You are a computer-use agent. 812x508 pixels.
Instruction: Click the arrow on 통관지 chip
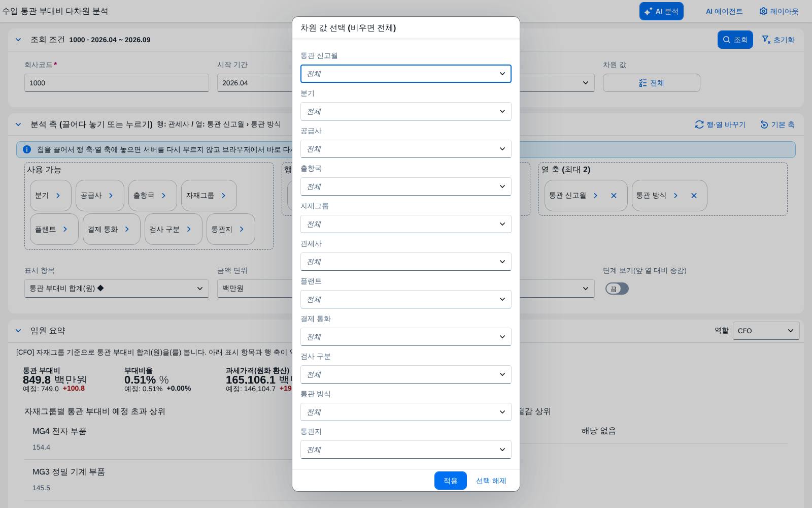tap(242, 229)
